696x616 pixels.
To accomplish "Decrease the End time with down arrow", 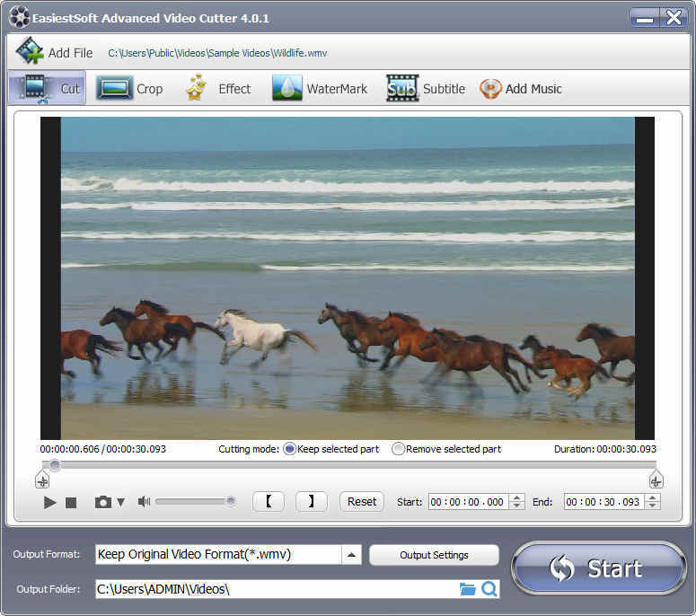I will pos(653,506).
